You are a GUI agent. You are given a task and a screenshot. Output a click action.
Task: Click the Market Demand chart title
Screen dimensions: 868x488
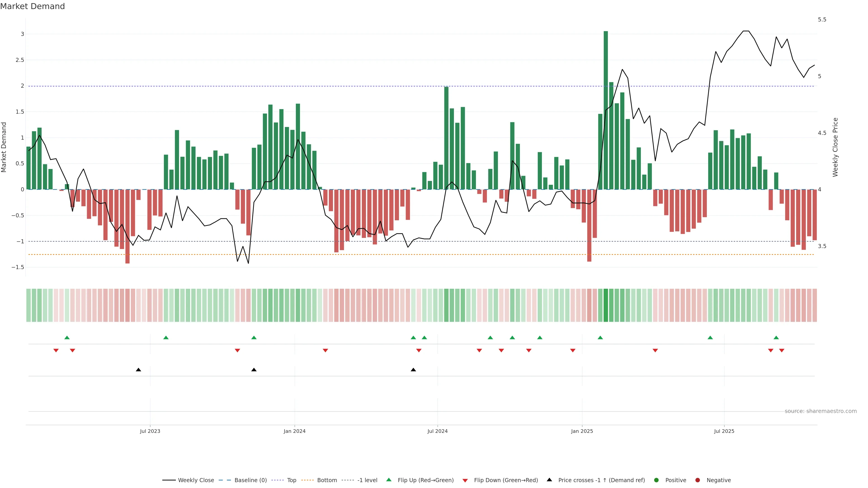tap(32, 6)
